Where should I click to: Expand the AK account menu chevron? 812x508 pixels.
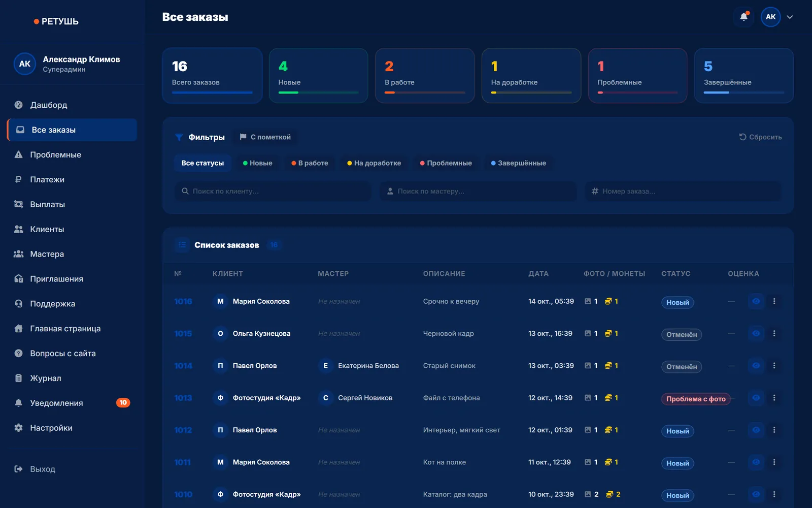click(x=790, y=17)
